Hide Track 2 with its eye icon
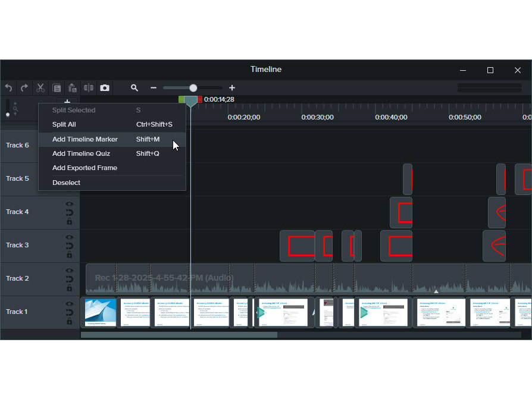Image resolution: width=532 pixels, height=399 pixels. (69, 271)
